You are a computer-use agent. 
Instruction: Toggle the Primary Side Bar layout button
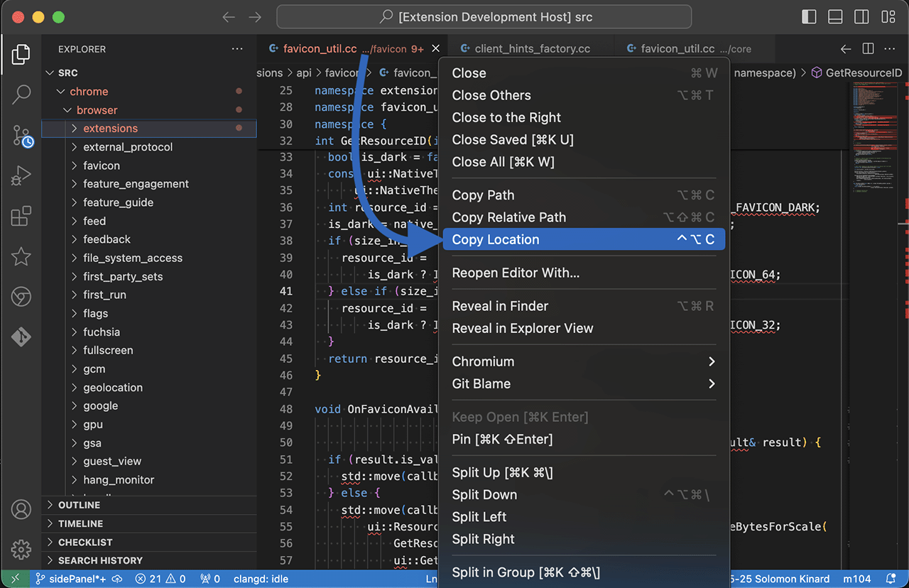click(809, 16)
